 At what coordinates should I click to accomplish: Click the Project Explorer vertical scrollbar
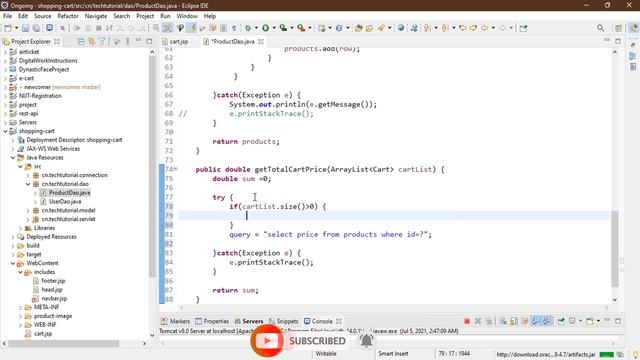(x=152, y=167)
